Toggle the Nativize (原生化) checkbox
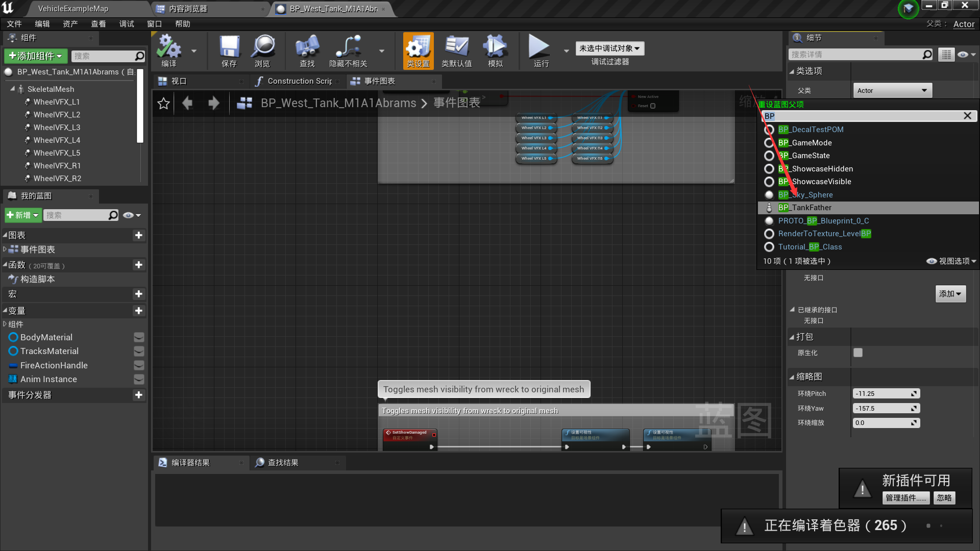Viewport: 980px width, 551px height. (858, 353)
